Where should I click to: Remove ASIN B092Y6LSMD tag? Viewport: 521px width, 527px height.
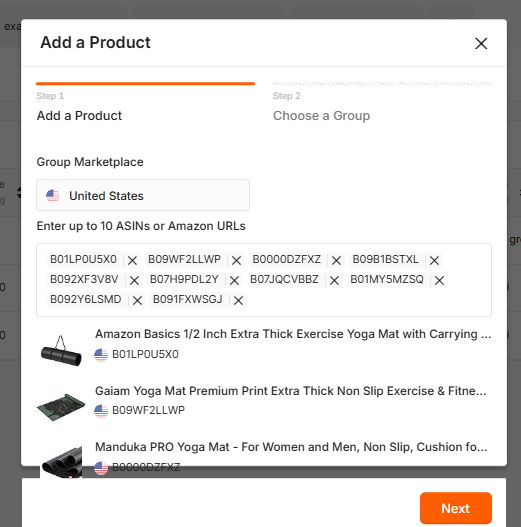(137, 300)
